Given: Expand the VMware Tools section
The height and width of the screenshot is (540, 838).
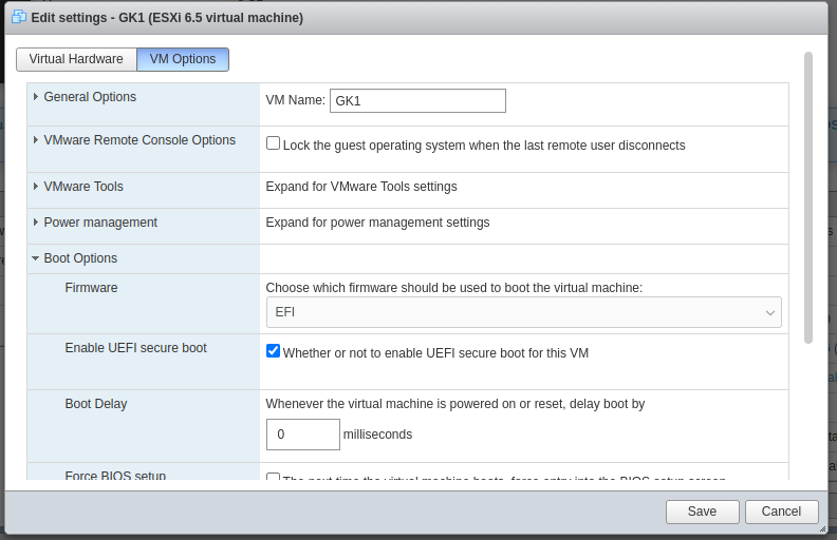Looking at the screenshot, I should coord(83,186).
